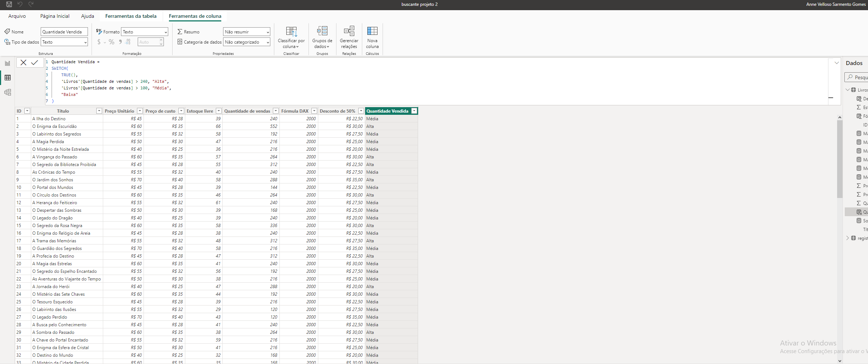Select the Ferramentas de coluna tab

(x=195, y=16)
